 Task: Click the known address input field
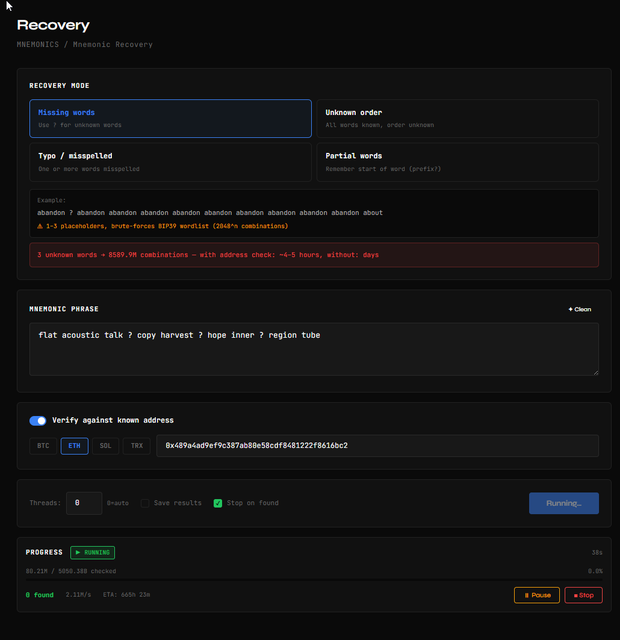click(378, 446)
